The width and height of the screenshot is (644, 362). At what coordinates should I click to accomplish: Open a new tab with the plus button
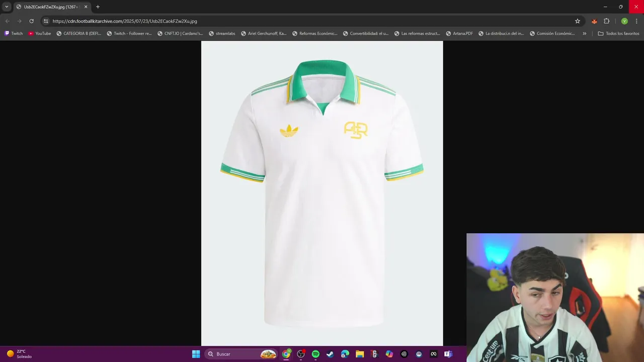point(98,7)
